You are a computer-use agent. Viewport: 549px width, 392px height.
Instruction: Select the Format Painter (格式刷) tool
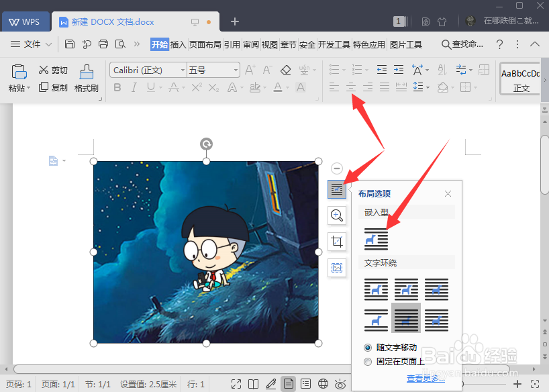point(86,79)
